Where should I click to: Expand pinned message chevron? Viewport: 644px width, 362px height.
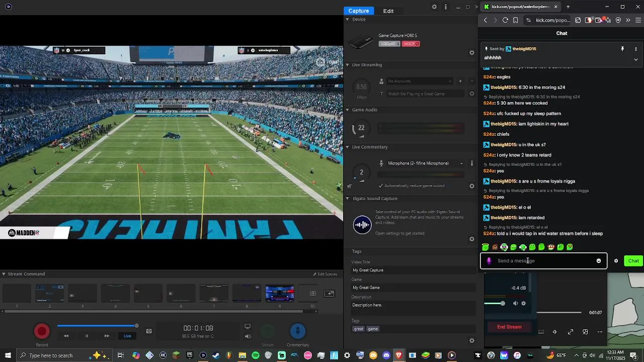(636, 59)
